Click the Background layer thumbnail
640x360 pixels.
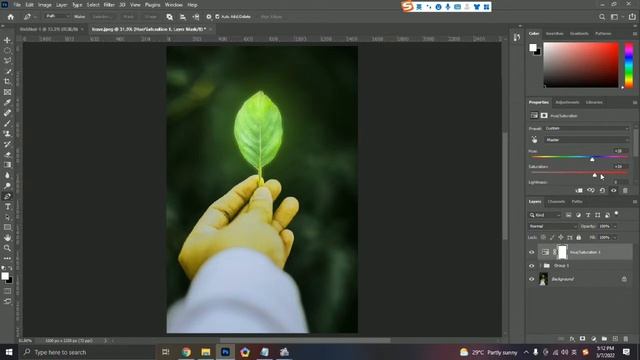point(543,279)
